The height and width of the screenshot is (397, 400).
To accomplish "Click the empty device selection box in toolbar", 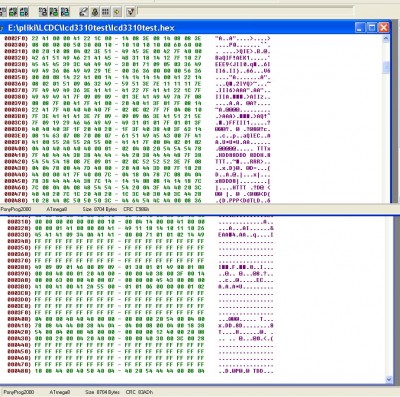I will [x=246, y=12].
